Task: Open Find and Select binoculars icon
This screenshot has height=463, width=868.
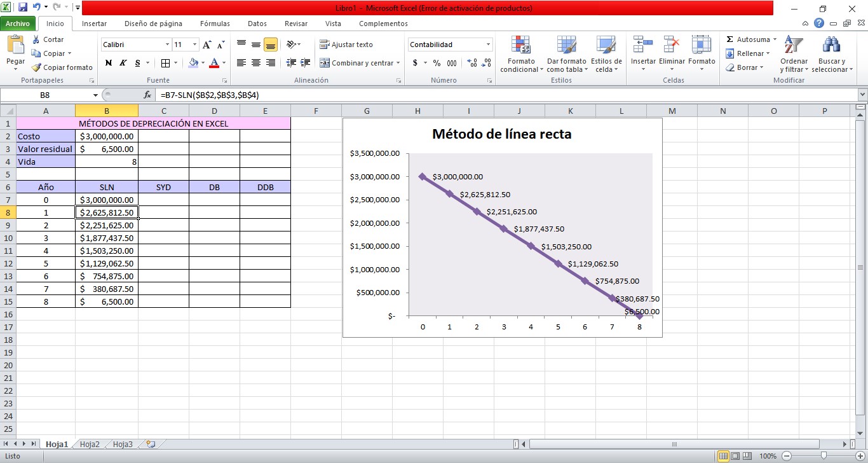Action: pyautogui.click(x=830, y=46)
